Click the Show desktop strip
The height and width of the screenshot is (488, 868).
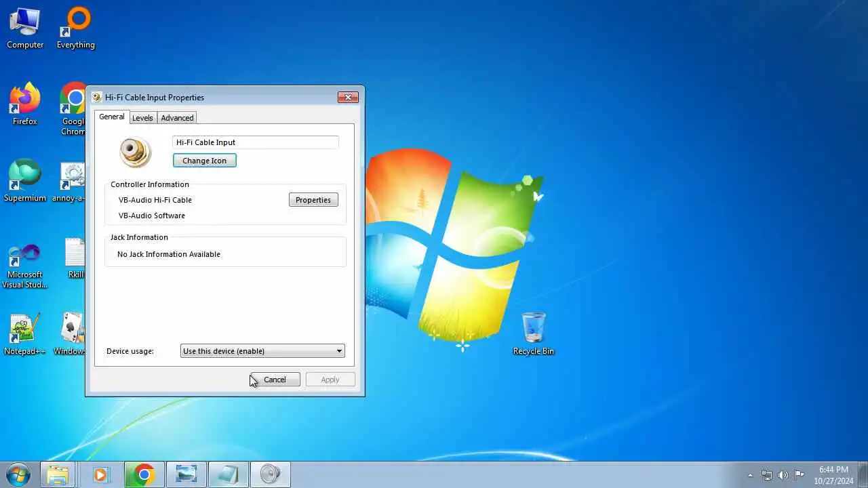click(863, 475)
